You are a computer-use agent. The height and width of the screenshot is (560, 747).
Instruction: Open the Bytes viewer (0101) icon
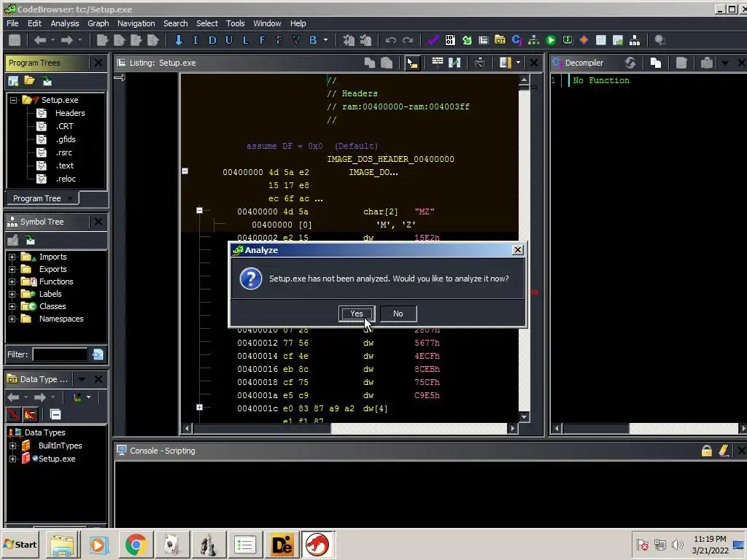click(x=450, y=40)
